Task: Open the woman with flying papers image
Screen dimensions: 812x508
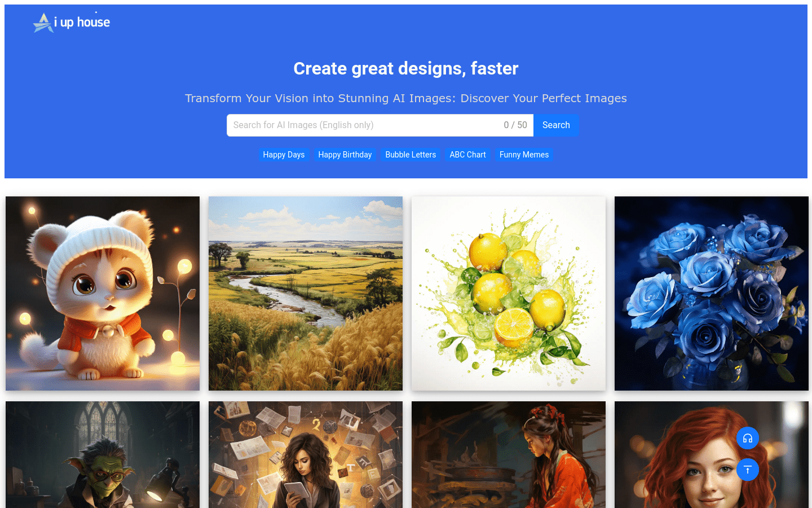Action: coord(306,455)
